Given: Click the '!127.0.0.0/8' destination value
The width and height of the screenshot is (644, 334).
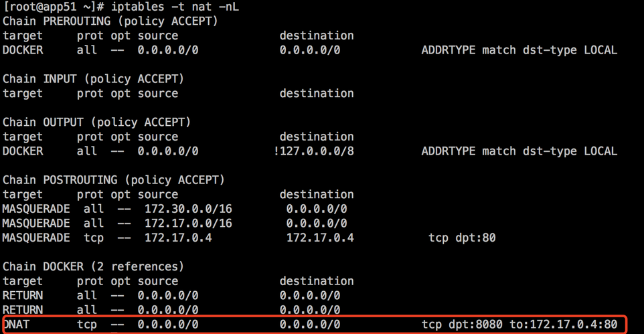Looking at the screenshot, I should point(314,151).
